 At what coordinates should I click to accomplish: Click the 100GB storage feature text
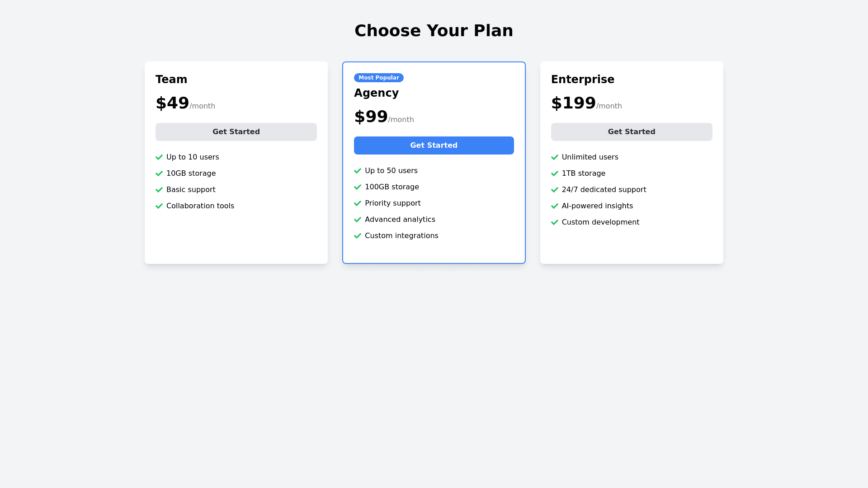[x=392, y=187]
